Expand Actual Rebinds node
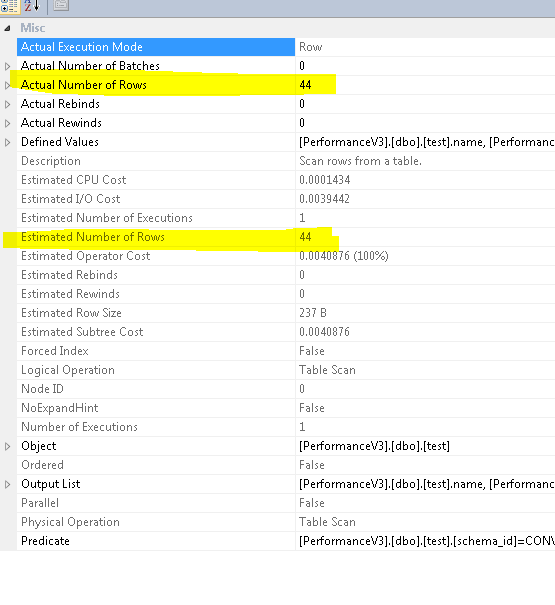Screen dimensions: 555x605 (7, 104)
